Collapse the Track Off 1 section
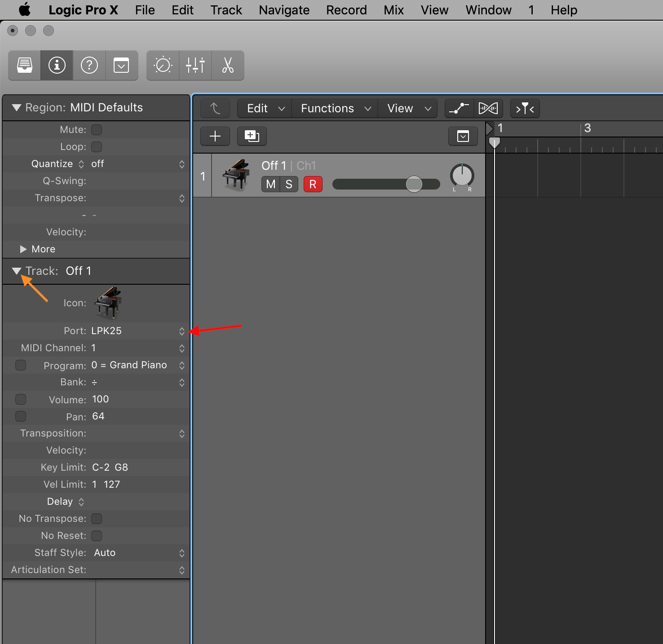Viewport: 663px width, 644px height. (17, 271)
